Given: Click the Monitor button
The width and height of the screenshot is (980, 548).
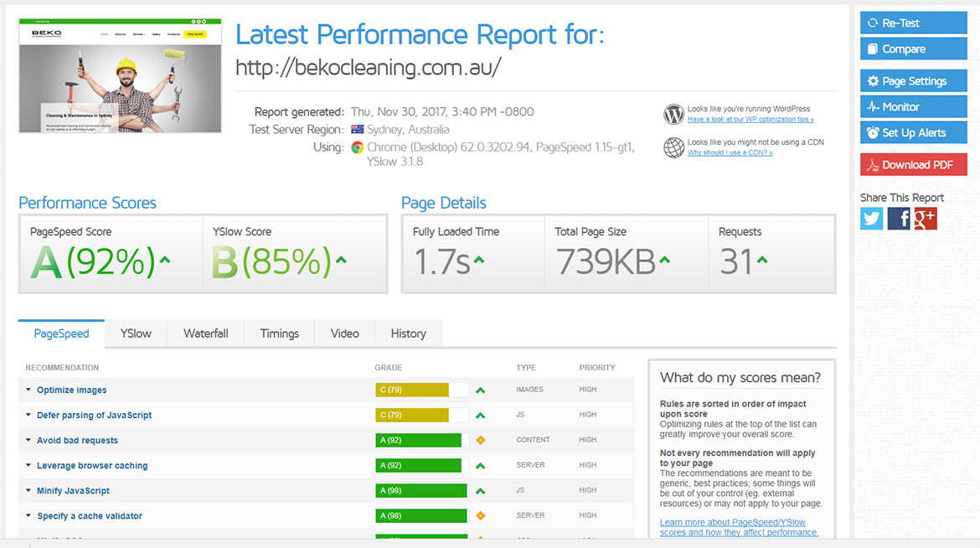Looking at the screenshot, I should point(913,107).
